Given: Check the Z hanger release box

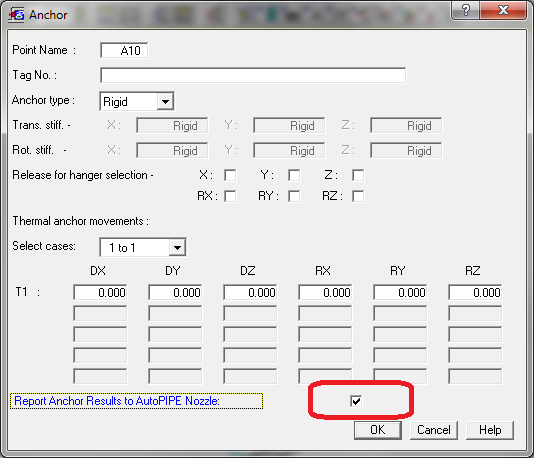Looking at the screenshot, I should coord(358,175).
